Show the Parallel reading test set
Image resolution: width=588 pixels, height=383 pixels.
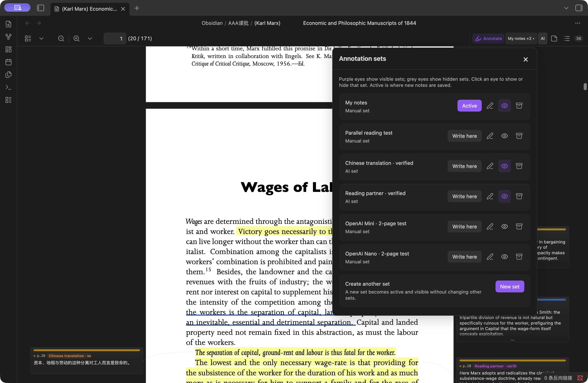(504, 136)
